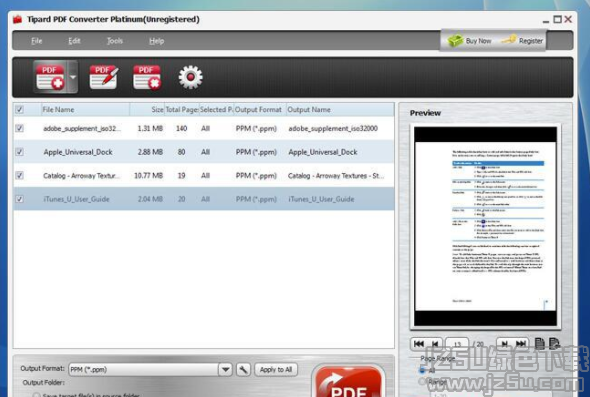Click the Register button
This screenshot has width=590, height=397.
click(x=522, y=40)
